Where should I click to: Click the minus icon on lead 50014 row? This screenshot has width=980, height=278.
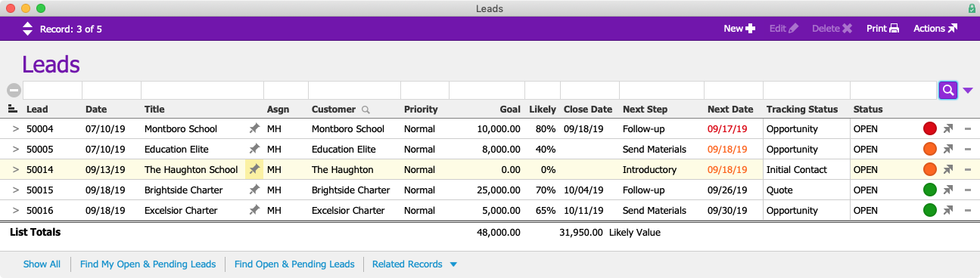(968, 170)
